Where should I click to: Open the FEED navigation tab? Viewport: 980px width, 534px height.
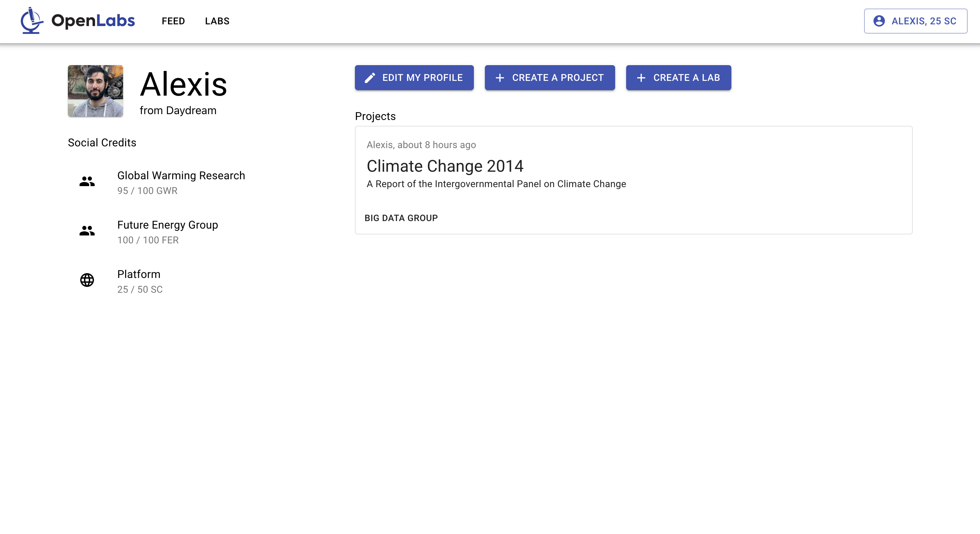click(x=174, y=21)
